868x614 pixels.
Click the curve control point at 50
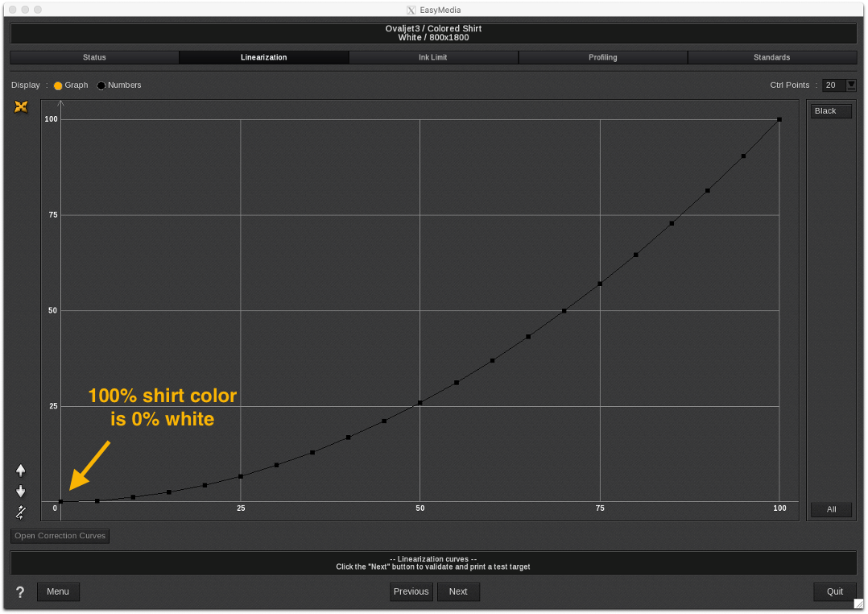click(x=420, y=403)
